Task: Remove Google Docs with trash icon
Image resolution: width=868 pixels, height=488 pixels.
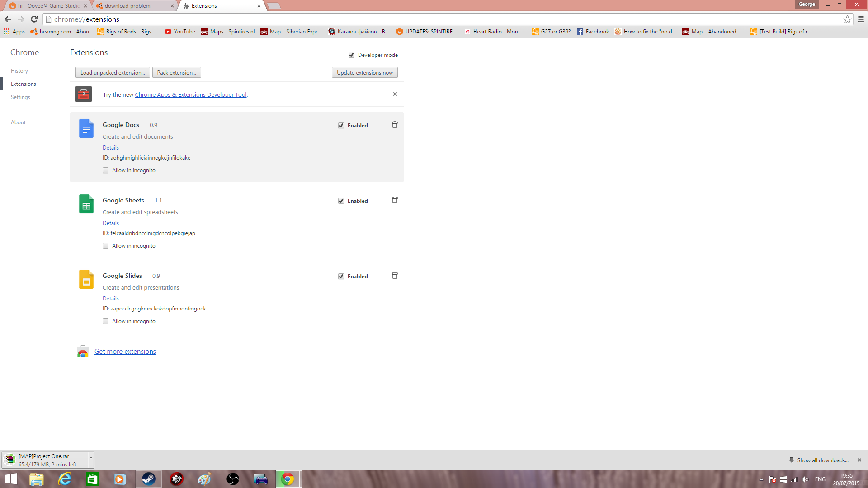Action: (x=395, y=125)
